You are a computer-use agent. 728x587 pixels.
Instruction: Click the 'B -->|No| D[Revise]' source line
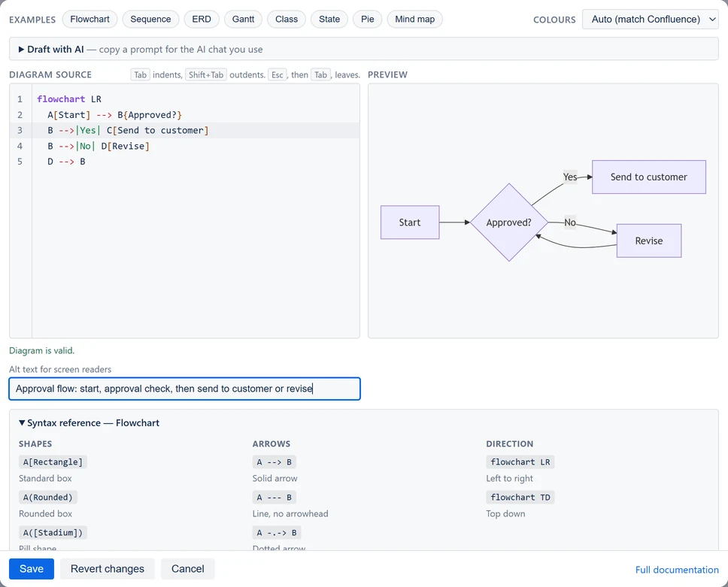99,146
